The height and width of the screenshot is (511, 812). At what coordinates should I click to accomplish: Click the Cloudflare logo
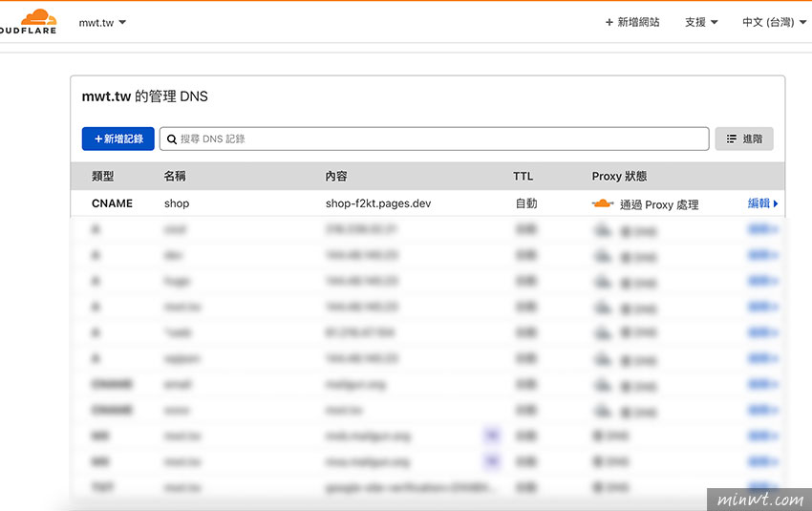pos(29,22)
